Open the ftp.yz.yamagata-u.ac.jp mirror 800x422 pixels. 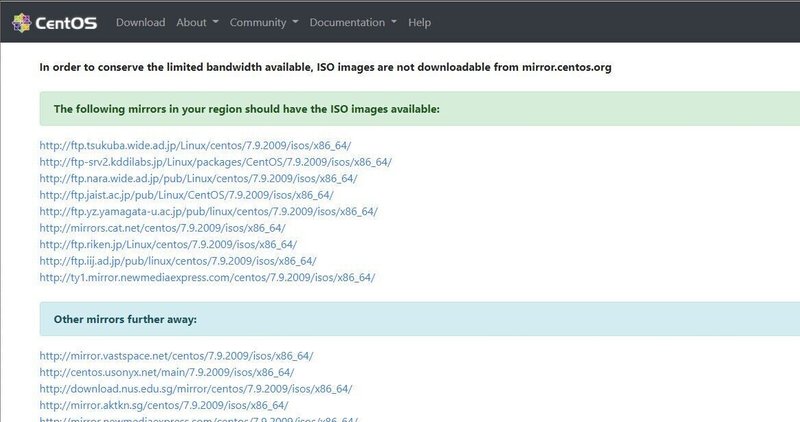(208, 212)
